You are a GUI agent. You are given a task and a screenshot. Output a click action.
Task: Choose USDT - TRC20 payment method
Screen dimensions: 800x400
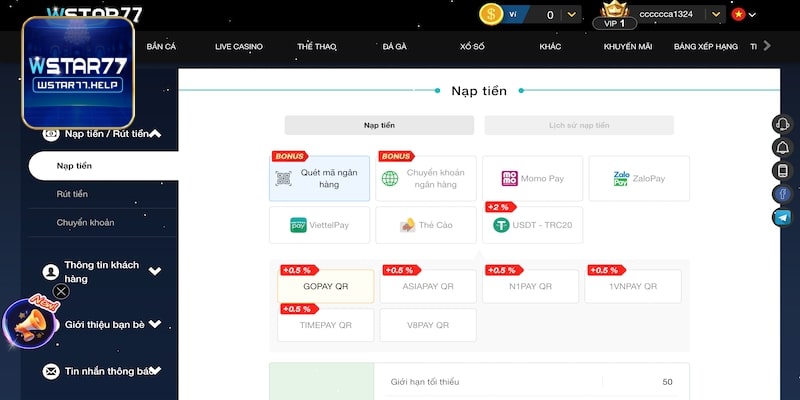coord(533,225)
